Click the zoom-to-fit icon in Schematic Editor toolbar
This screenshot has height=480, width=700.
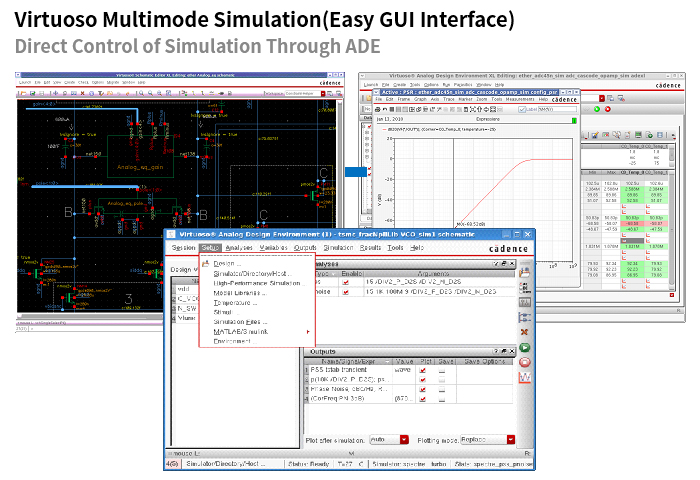(x=168, y=93)
